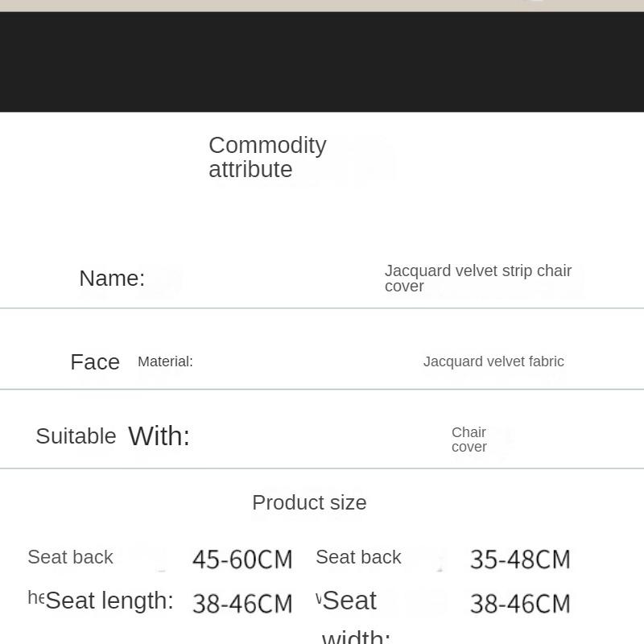Select the Face label text
Image resolution: width=644 pixels, height=644 pixels.
(95, 362)
